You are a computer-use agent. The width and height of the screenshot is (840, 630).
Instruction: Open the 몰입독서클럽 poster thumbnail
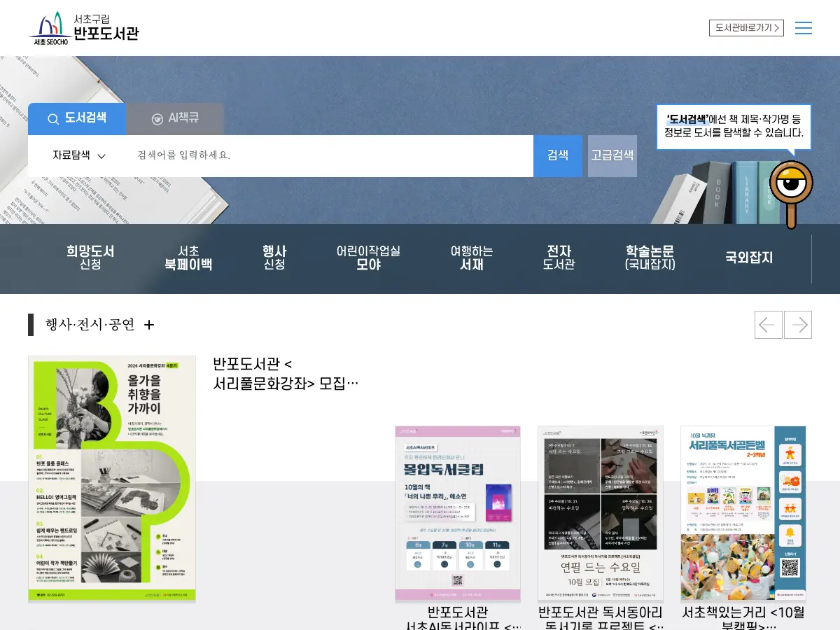[458, 514]
